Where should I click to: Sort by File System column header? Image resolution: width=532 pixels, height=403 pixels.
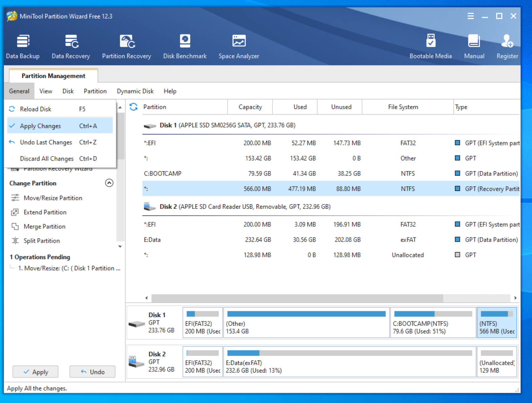[x=408, y=107]
